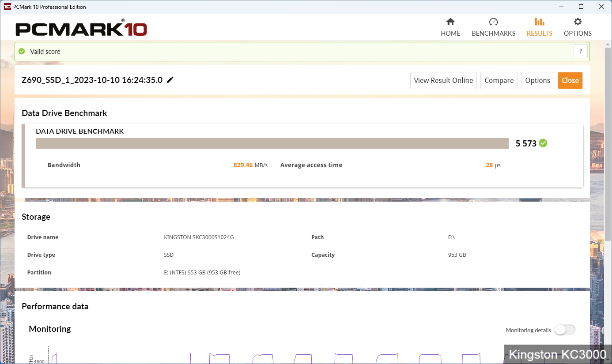Click the Monitoring heading
This screenshot has width=612, height=364.
(50, 329)
